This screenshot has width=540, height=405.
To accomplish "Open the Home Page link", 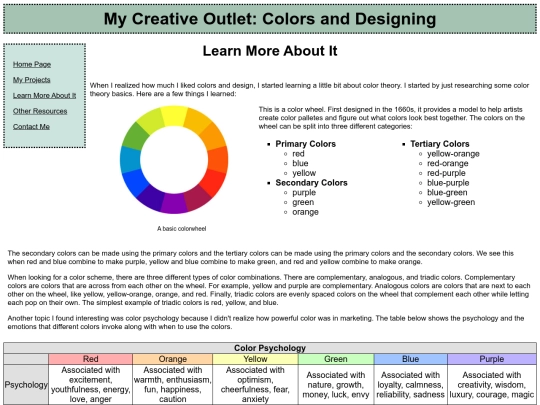I will point(32,64).
